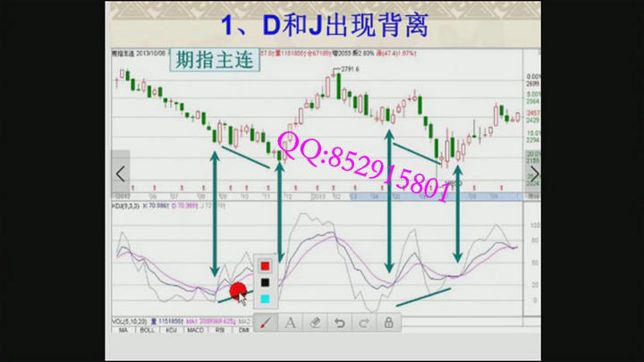644x362 pixels.
Task: Select the red brush pen tool
Action: coord(267,323)
